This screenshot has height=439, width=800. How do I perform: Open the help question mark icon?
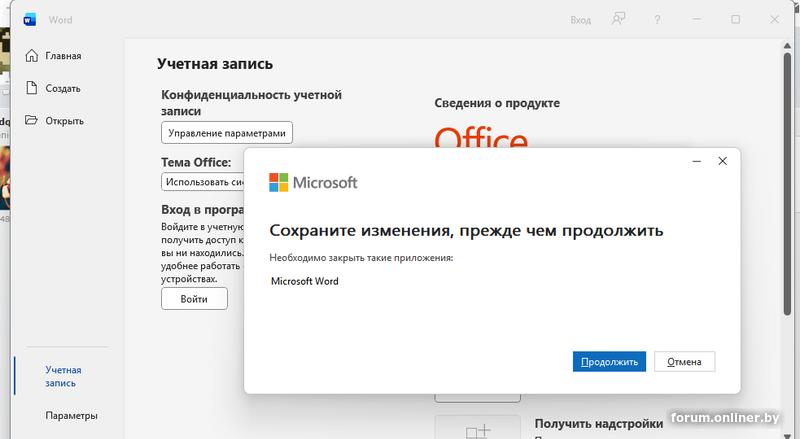pyautogui.click(x=657, y=19)
